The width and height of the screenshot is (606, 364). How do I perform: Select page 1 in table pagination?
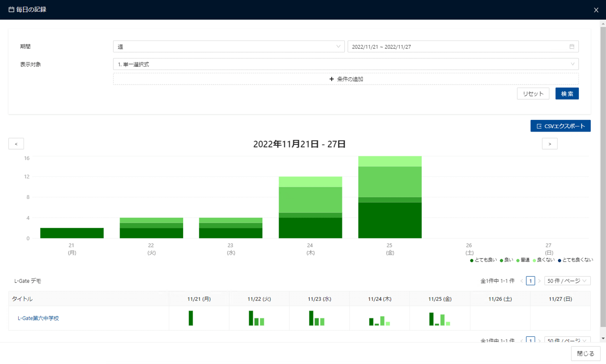tap(530, 281)
